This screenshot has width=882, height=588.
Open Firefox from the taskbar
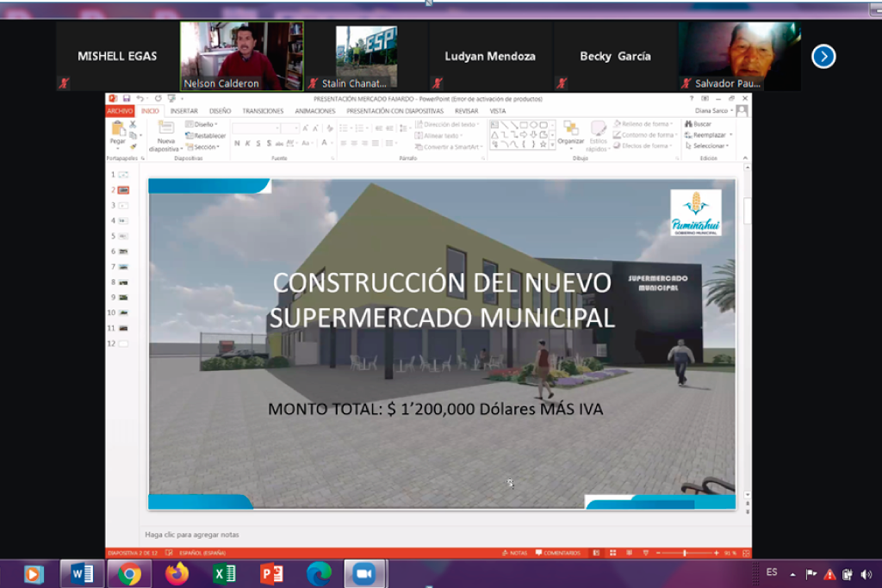(x=177, y=573)
